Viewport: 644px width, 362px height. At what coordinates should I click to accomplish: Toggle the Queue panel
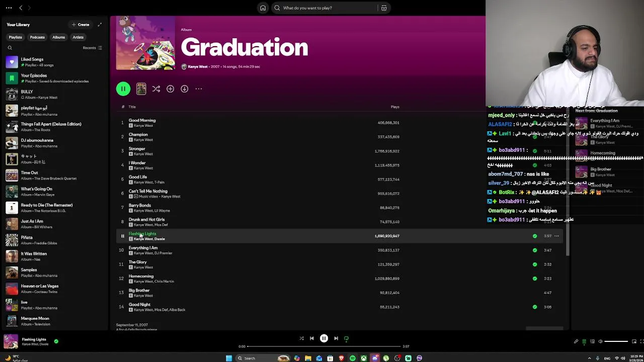[x=584, y=342]
